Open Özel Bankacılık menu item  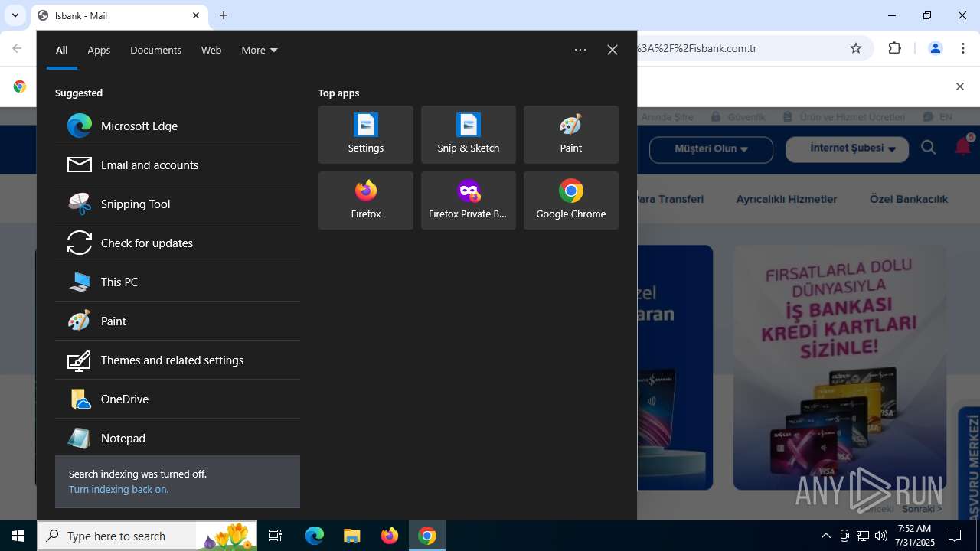pyautogui.click(x=909, y=199)
